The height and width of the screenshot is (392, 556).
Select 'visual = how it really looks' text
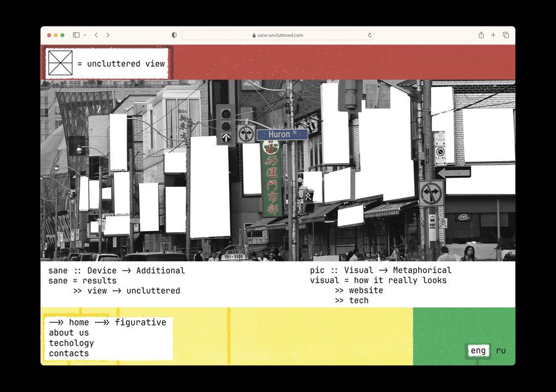[378, 280]
